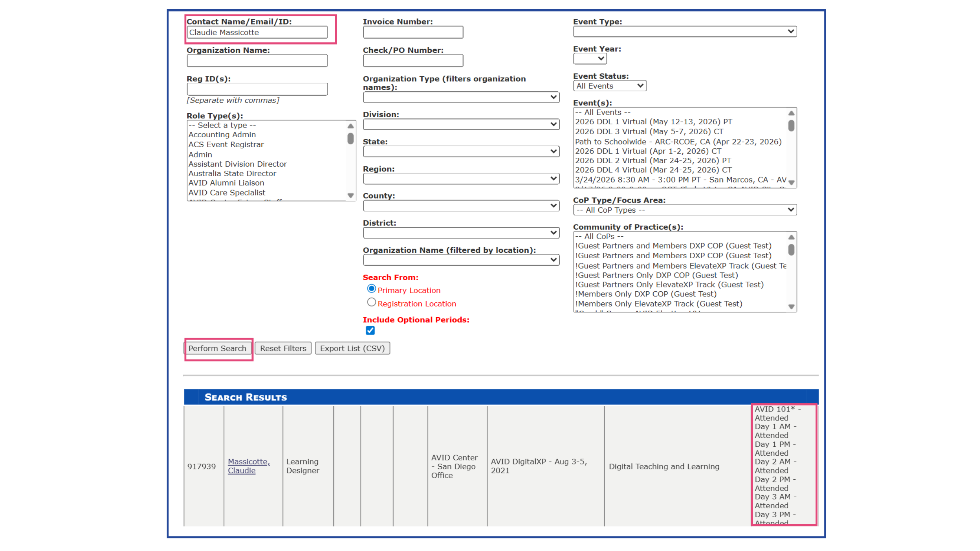Select !Guest Partners Only DXP COP (Guest Test)

click(656, 275)
